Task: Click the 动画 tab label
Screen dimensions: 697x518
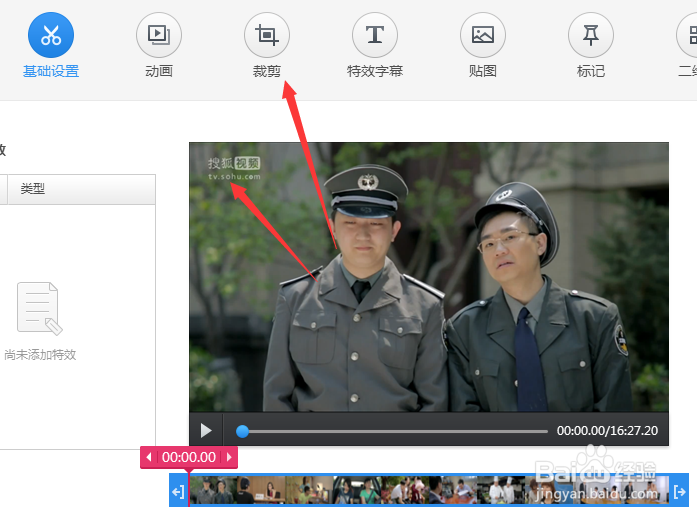Action: point(159,71)
